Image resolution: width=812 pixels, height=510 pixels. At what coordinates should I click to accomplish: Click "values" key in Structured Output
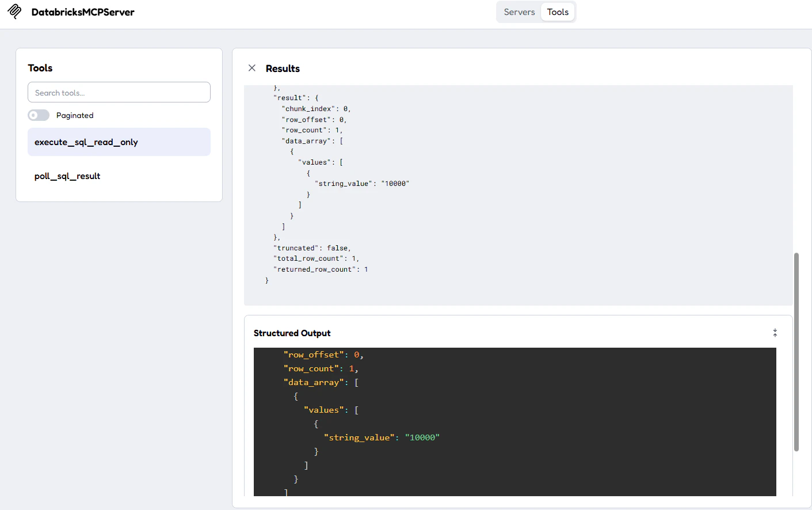323,410
